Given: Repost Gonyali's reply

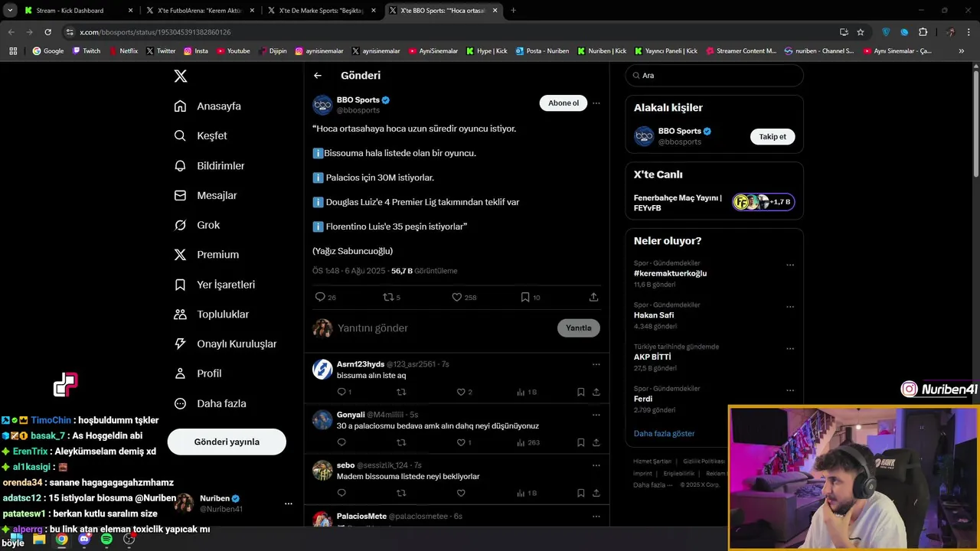Looking at the screenshot, I should (401, 442).
